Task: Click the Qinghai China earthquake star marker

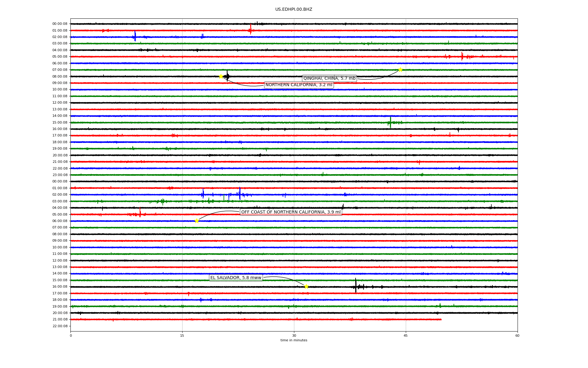Action: pyautogui.click(x=400, y=70)
